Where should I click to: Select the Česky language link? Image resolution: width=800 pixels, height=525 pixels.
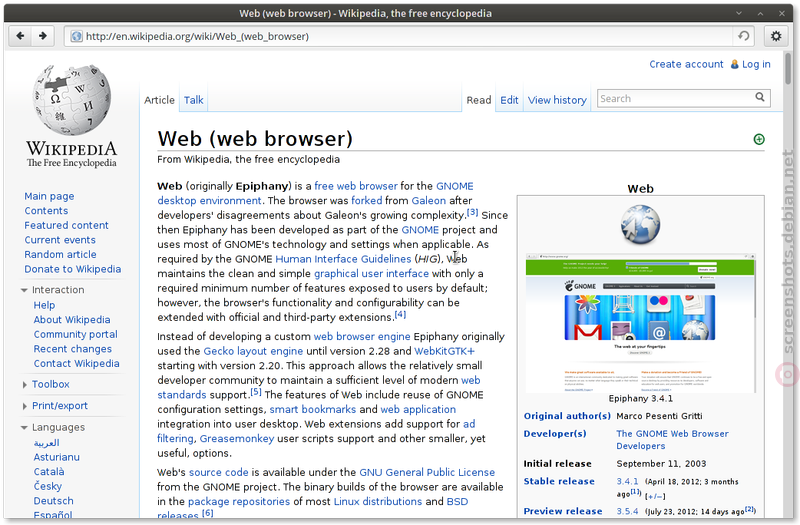(x=47, y=486)
